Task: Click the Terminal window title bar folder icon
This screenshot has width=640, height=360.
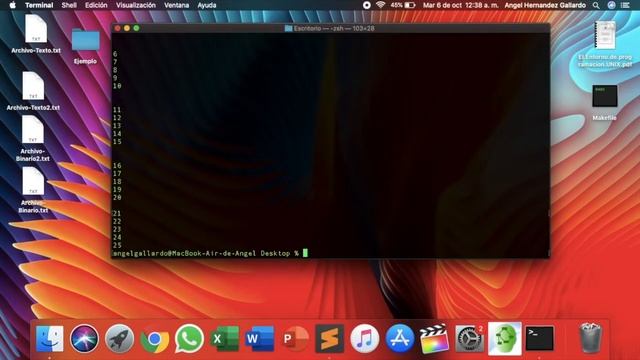Action: click(288, 29)
